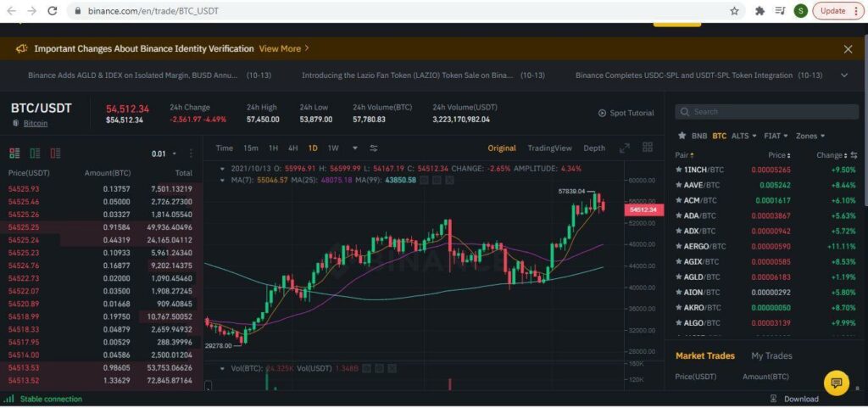Select the 1D chart interval
Screen dimensions: 868x408
pyautogui.click(x=313, y=148)
